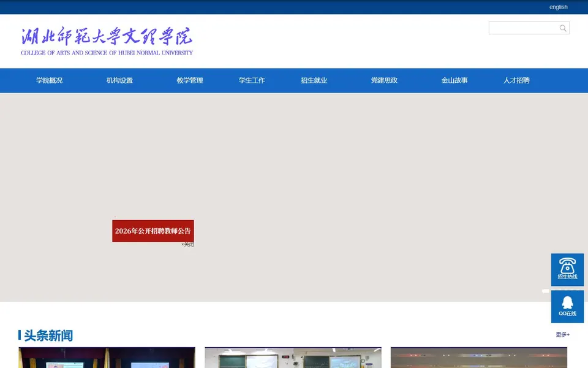
Task: Switch to the english version link
Action: tap(559, 7)
